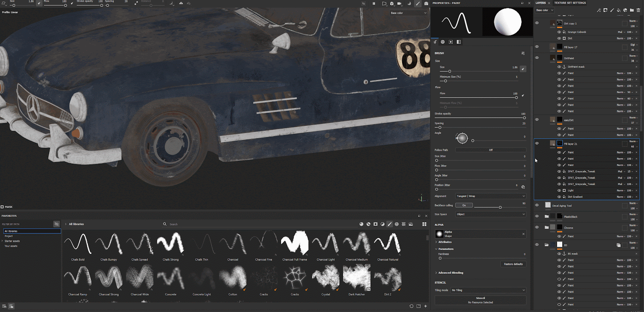Switch to the Texture Set Settings tab
The image size is (644, 312).
(x=570, y=3)
